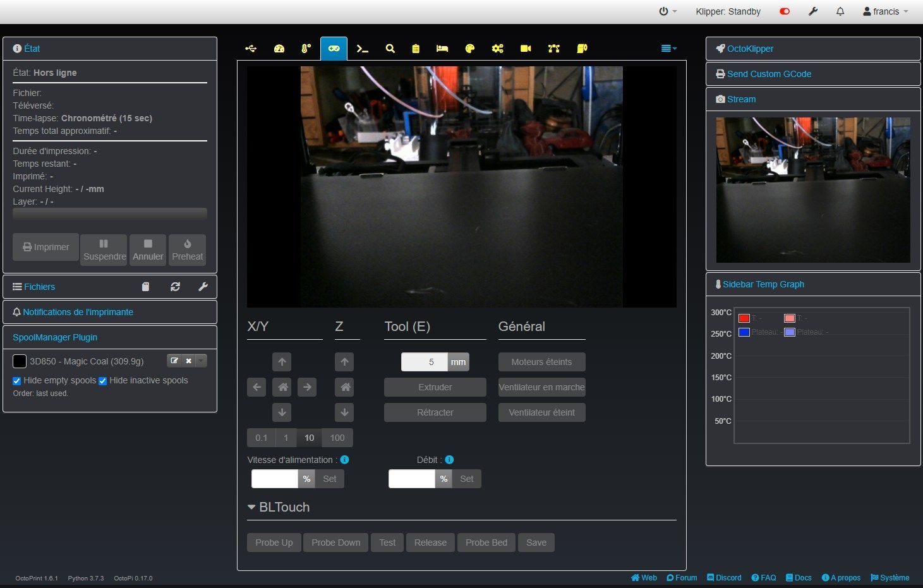Click the black spool color swatch
923x588 pixels.
(x=20, y=361)
